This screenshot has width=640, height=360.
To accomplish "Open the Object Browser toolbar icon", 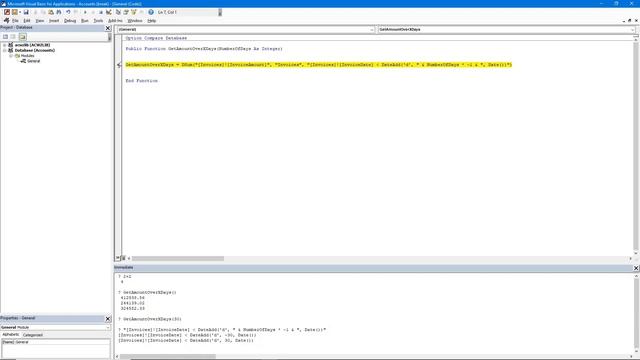I will pos(134,12).
